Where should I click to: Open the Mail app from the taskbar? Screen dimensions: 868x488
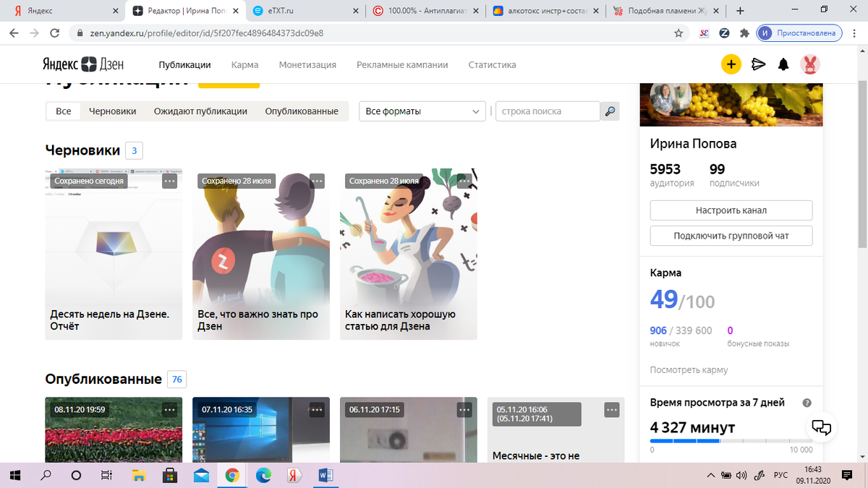(x=201, y=475)
